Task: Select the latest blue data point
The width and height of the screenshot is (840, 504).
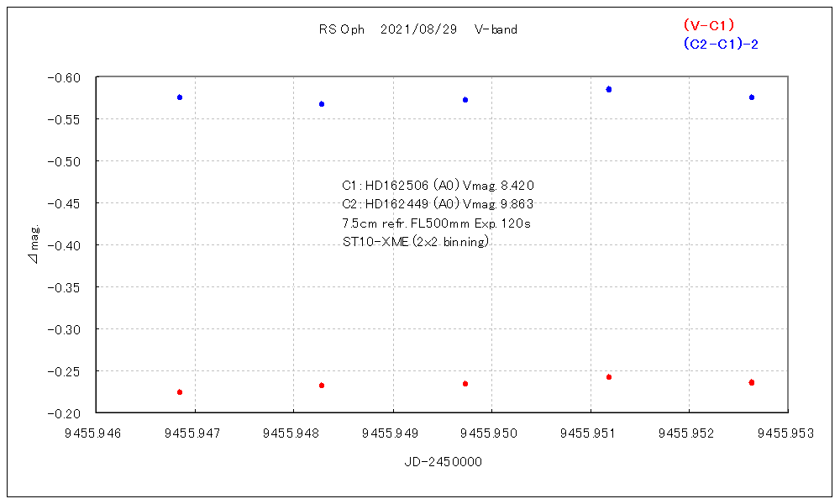Action: point(752,97)
